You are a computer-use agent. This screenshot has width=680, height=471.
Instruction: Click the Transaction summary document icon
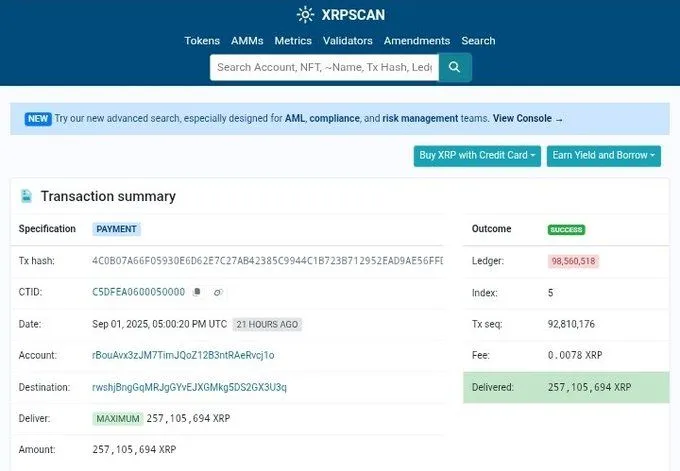coord(26,196)
